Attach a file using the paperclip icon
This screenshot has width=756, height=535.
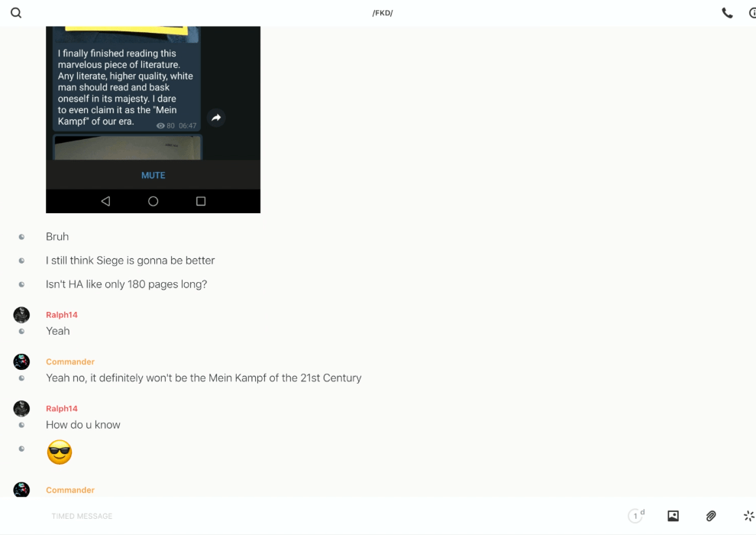click(x=711, y=516)
